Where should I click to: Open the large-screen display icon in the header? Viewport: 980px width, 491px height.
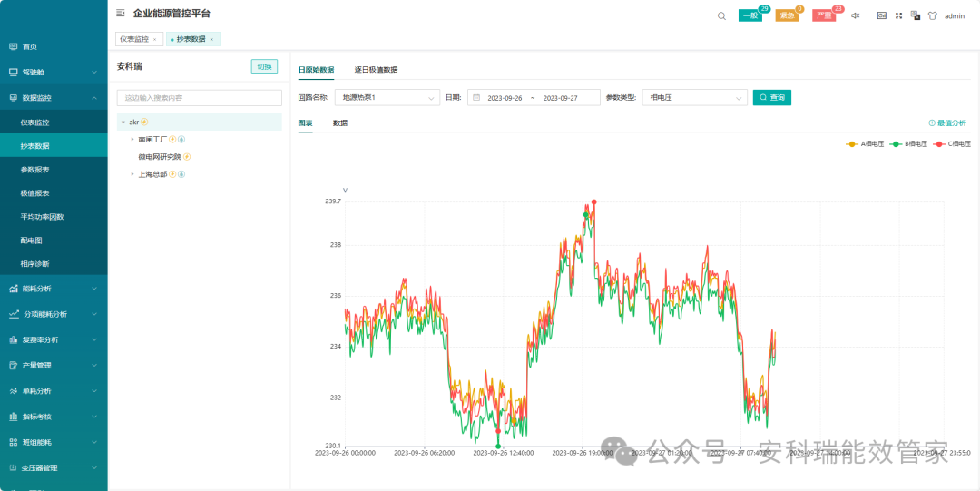882,15
